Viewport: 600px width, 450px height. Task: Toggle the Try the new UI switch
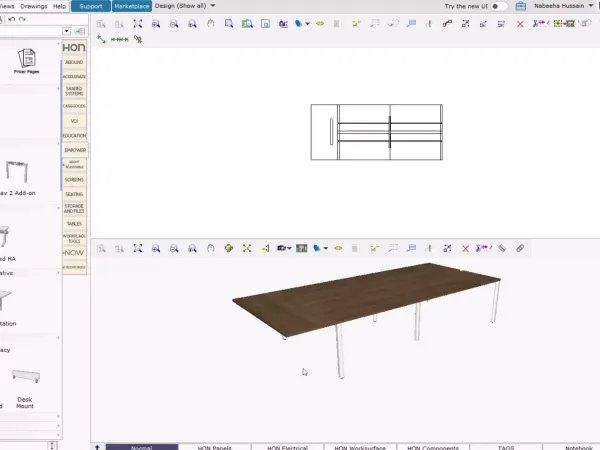tap(499, 6)
